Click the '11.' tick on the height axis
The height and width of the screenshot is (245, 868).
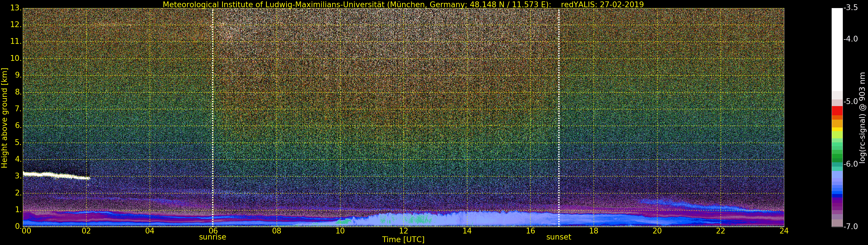coord(16,42)
